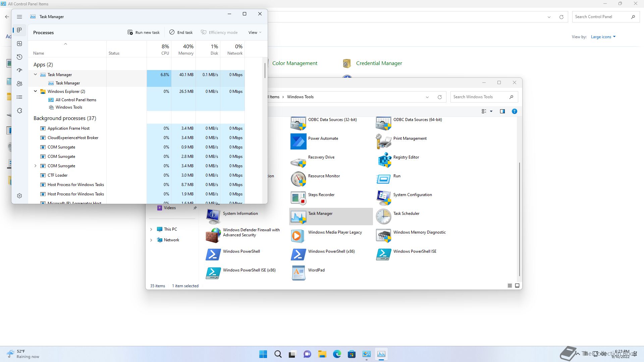
Task: Open the layout options dropdown in Windows Tools
Action: tap(491, 111)
